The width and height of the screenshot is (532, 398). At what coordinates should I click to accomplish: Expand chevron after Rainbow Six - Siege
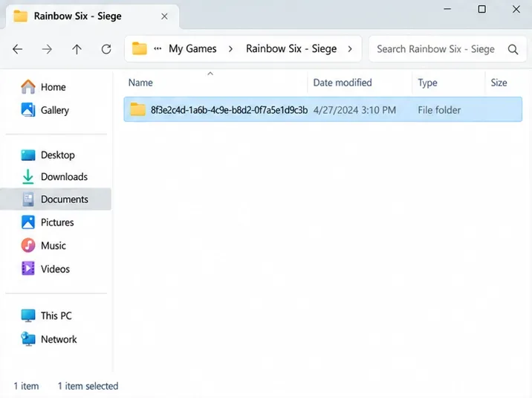click(350, 49)
